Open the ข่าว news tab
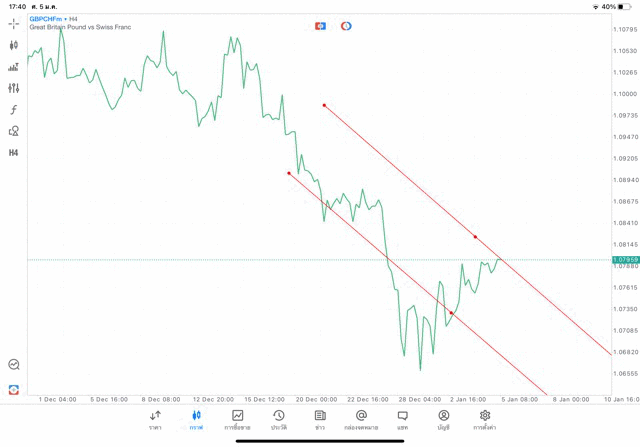Screen dimensions: 640x447 [x=320, y=420]
